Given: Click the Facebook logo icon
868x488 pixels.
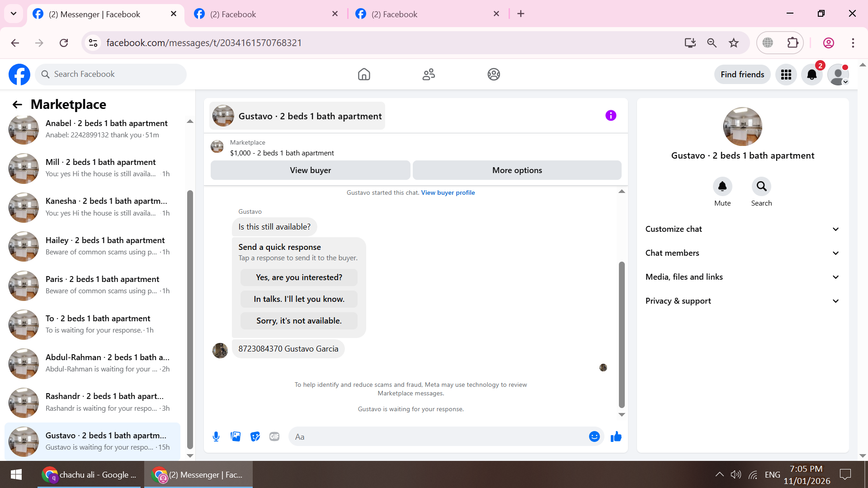Looking at the screenshot, I should point(19,75).
